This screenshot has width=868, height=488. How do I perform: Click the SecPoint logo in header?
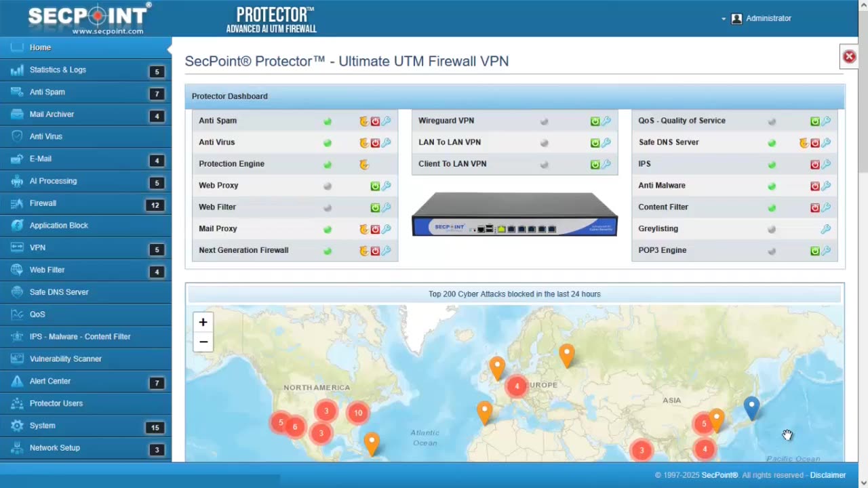88,18
